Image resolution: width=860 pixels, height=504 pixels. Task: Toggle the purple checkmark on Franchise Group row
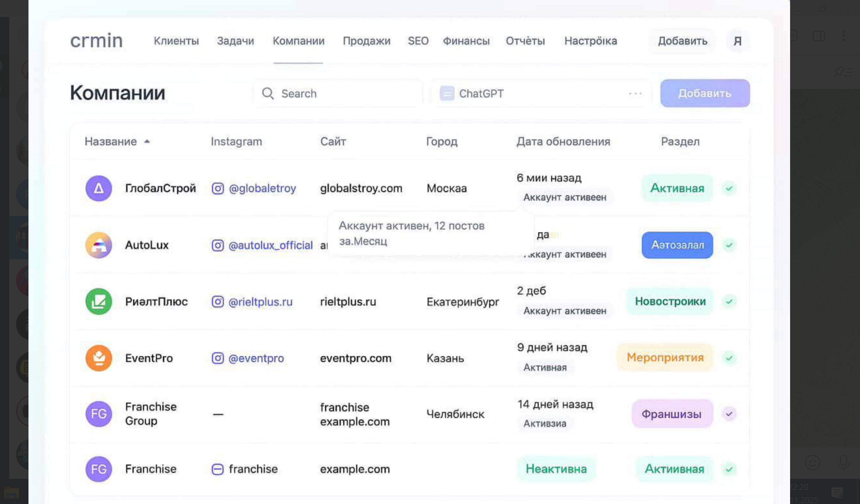click(729, 414)
